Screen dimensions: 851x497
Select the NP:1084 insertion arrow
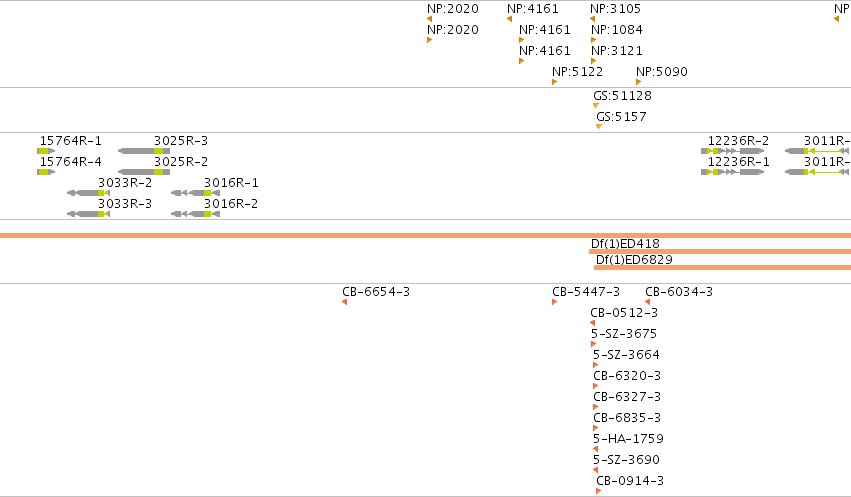point(593,40)
